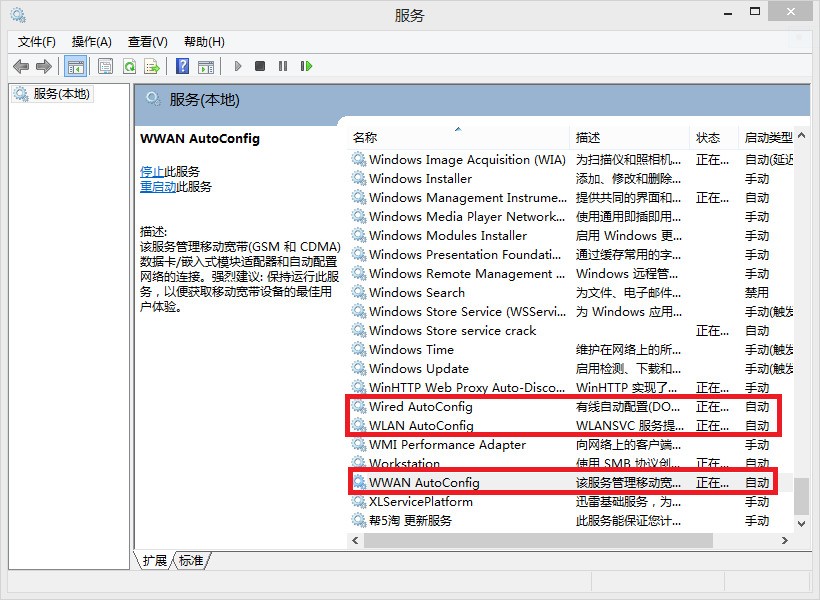Screen dimensions: 820x600
Task: Click the Restart service icon
Action: coord(306,66)
